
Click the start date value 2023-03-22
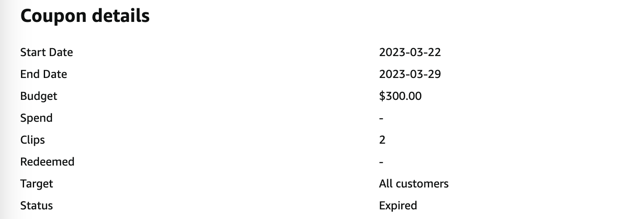(x=410, y=53)
